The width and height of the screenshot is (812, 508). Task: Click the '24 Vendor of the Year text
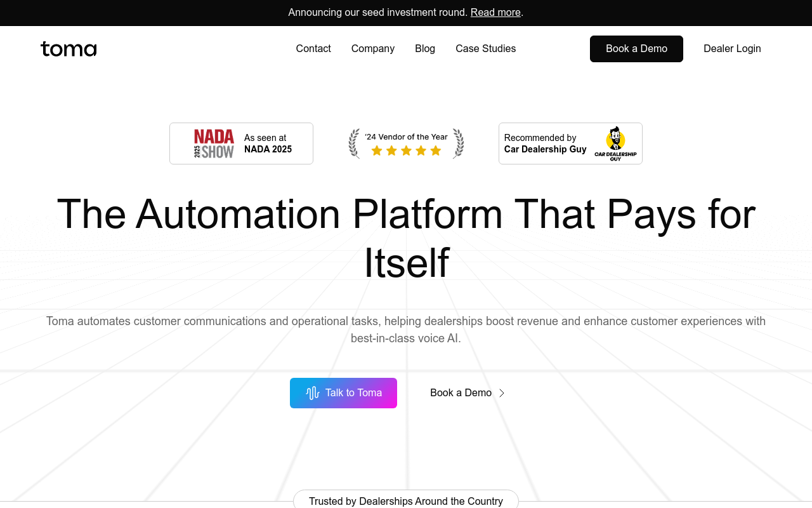click(x=406, y=137)
